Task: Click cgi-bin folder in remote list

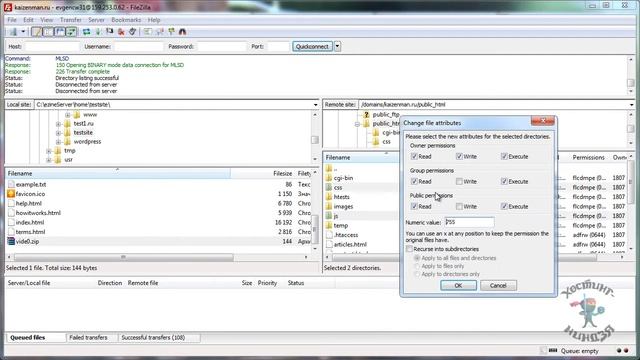Action: (x=343, y=178)
